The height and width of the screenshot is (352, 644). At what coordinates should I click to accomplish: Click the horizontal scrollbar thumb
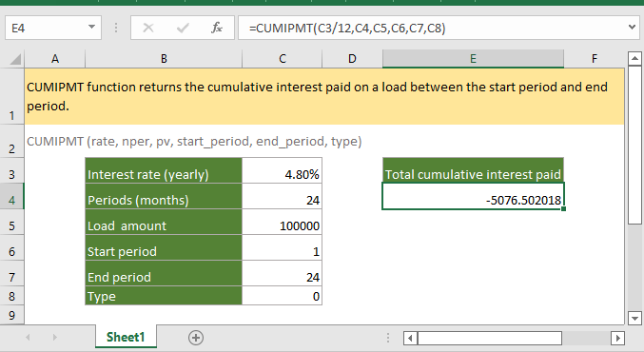tap(490, 338)
